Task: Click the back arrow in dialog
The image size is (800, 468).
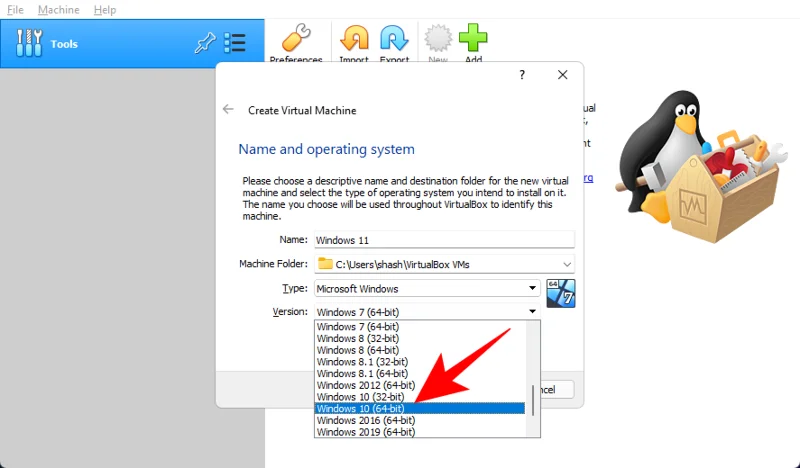Action: tap(228, 109)
